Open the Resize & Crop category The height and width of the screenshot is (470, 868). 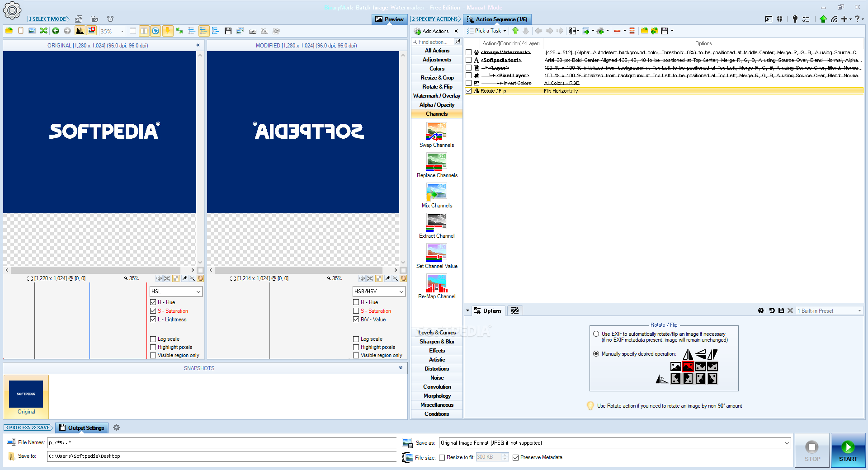(437, 78)
